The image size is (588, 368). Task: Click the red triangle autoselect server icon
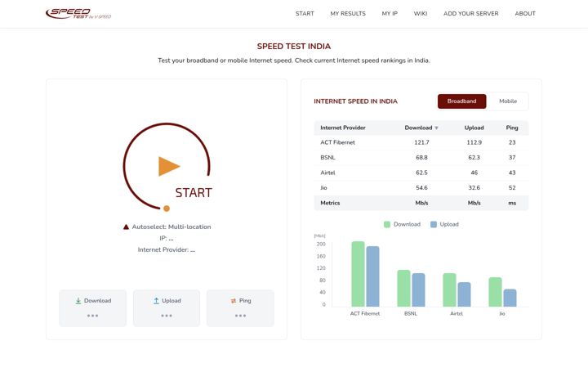click(x=126, y=227)
